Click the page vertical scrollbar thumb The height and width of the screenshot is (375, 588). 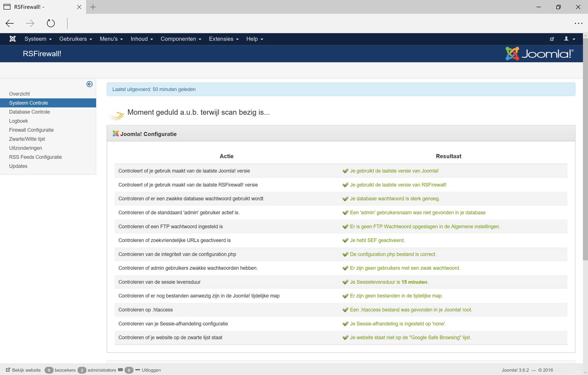click(585, 149)
